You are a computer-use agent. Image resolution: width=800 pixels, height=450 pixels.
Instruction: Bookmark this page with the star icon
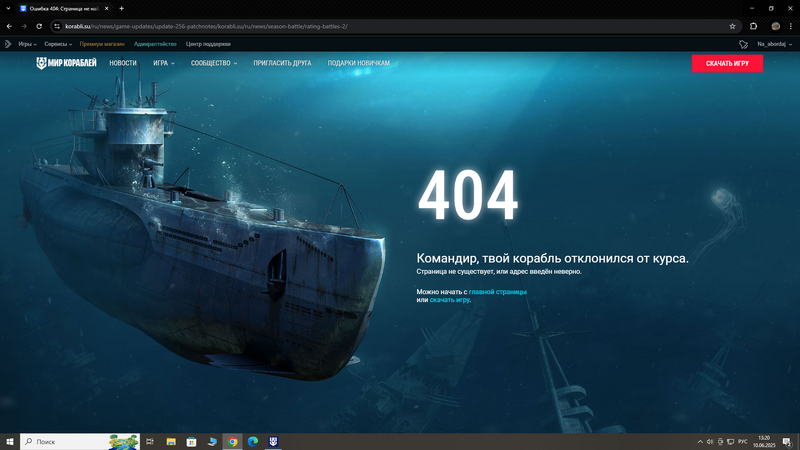click(732, 26)
